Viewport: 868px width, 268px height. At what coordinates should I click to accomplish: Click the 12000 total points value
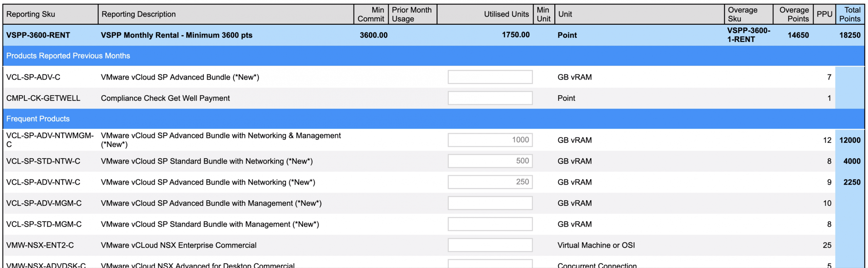click(850, 140)
